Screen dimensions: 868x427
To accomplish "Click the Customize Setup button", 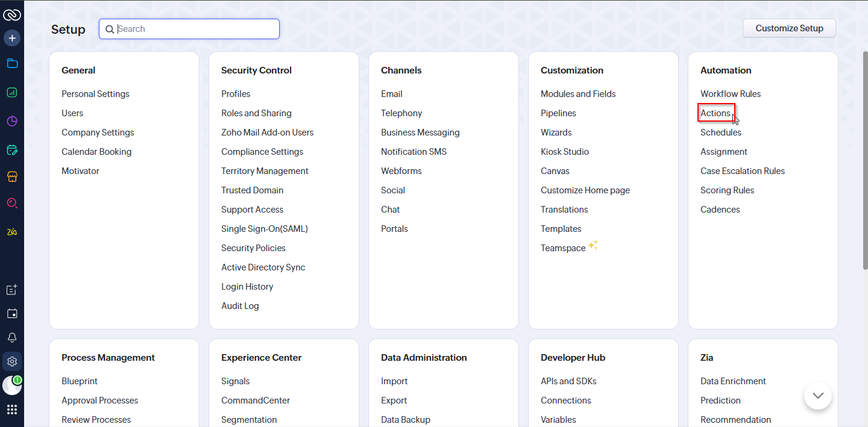I will click(789, 28).
